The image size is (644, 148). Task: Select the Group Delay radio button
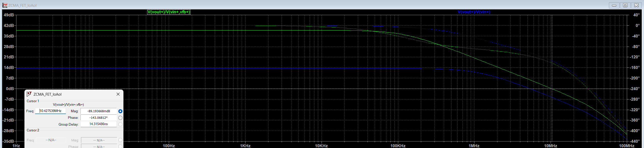(120, 124)
